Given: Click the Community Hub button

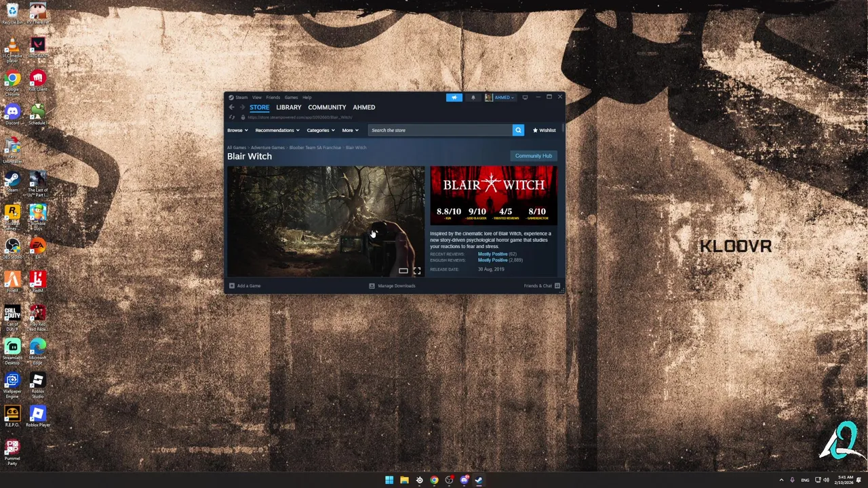Looking at the screenshot, I should [x=534, y=156].
